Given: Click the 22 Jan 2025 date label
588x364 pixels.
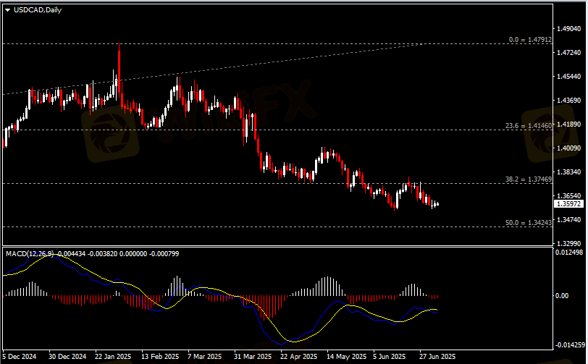Looking at the screenshot, I should (x=113, y=356).
